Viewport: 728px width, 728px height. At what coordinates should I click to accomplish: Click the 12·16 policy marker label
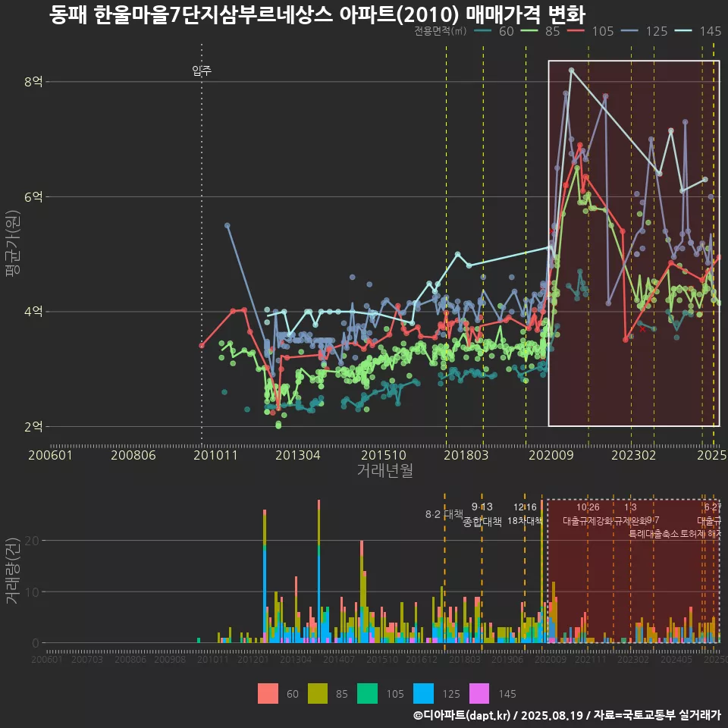pyautogui.click(x=525, y=507)
